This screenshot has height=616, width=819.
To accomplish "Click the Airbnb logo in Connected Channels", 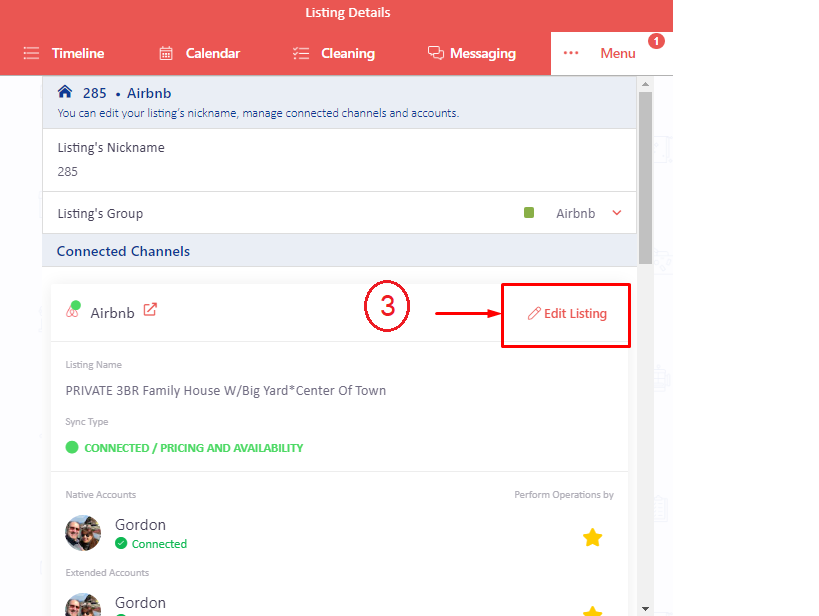I will (73, 310).
